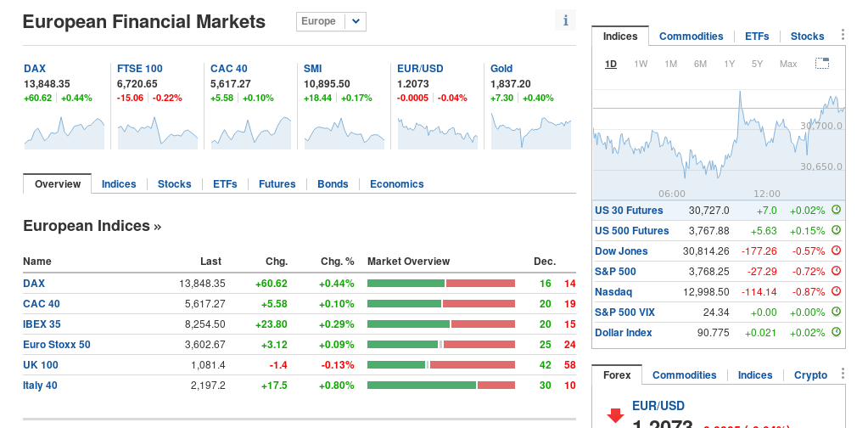Open SMI ticker link
This screenshot has width=868, height=428.
pos(313,69)
